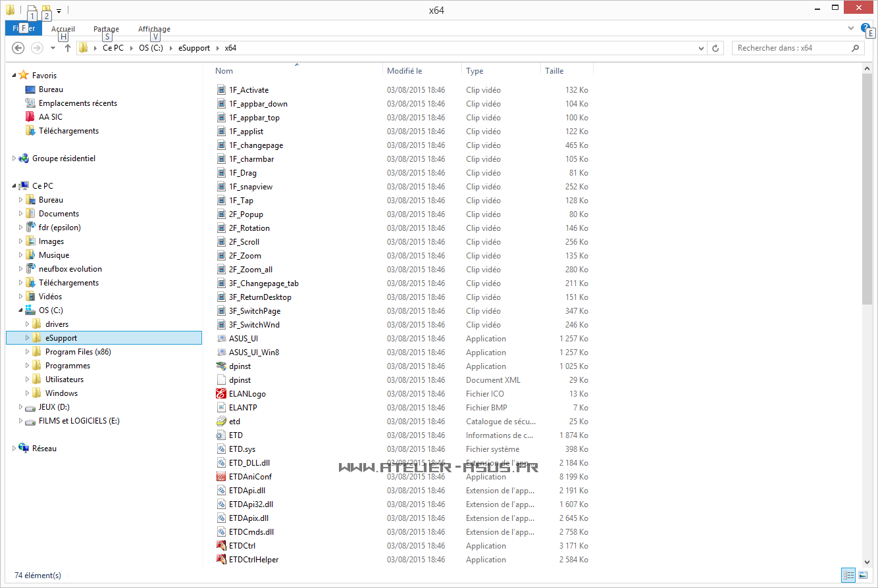Click the search box Rechercher dans x64
The image size is (878, 588).
coord(792,48)
